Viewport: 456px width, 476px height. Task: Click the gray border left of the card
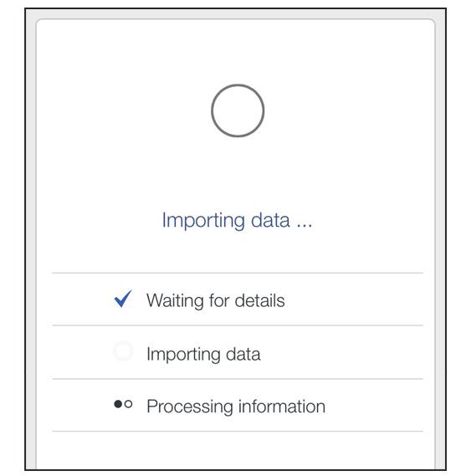[x=31, y=243]
